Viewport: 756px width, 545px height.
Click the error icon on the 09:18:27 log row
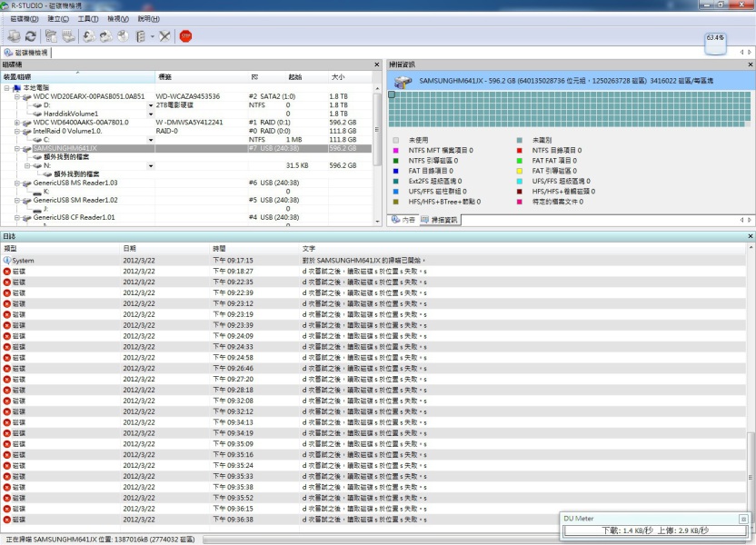pos(6,272)
